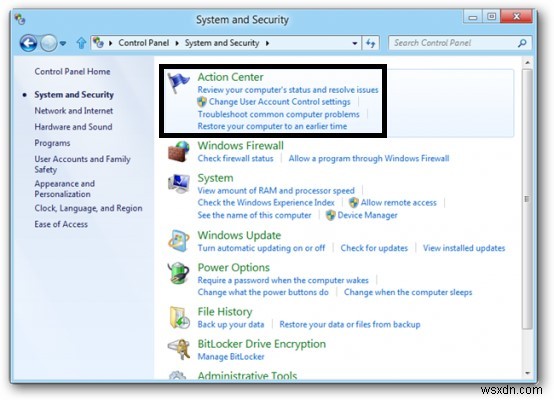Open the Windows Firewall heading link
554x400 pixels.
point(240,146)
